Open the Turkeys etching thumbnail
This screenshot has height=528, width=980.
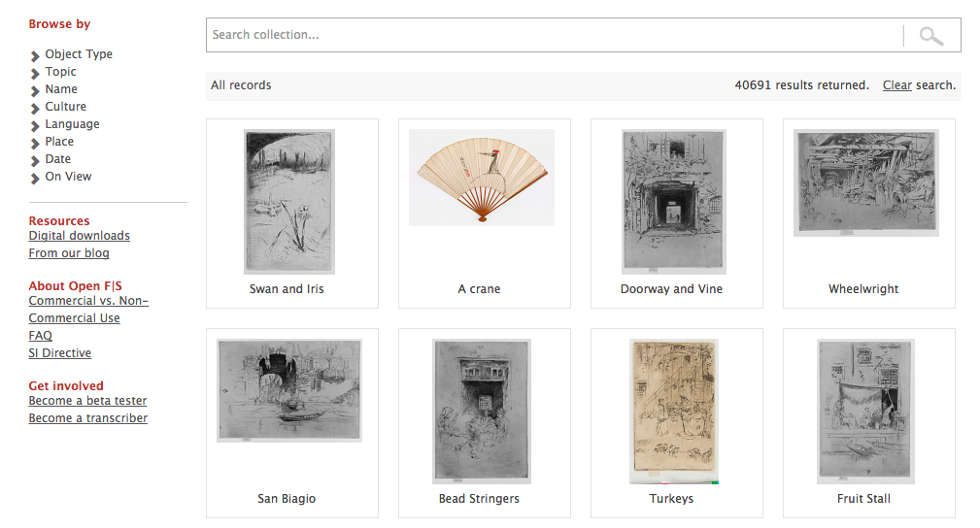(x=673, y=412)
